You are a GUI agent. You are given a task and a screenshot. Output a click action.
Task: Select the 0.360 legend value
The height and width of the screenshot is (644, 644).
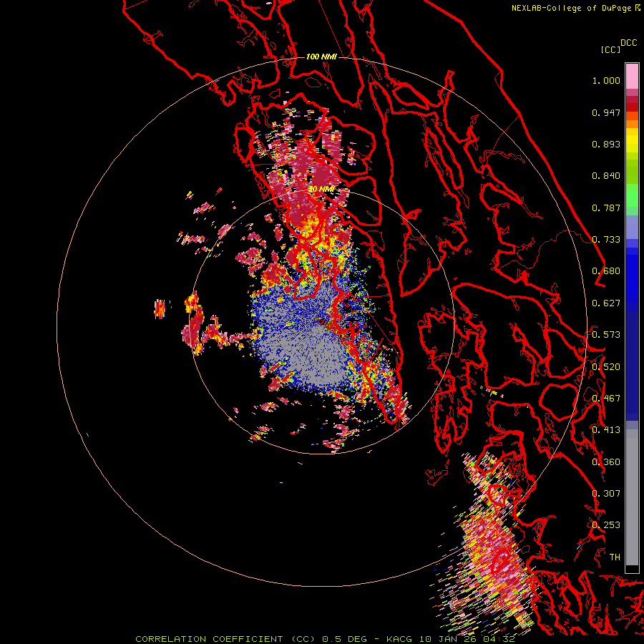point(606,462)
